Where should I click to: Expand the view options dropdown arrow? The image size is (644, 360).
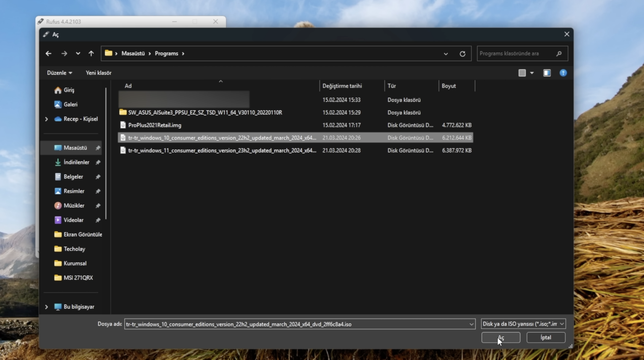point(532,73)
